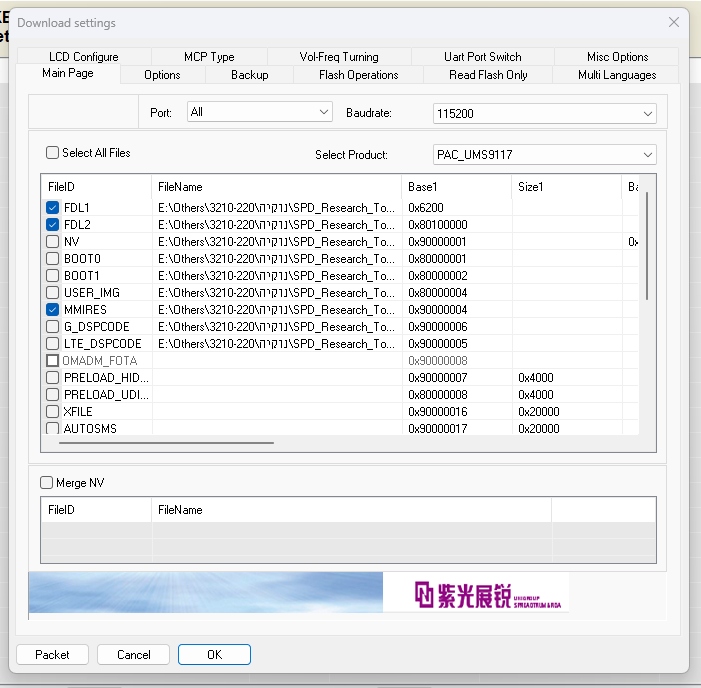
Task: Switch to the Backup tab
Action: [249, 75]
